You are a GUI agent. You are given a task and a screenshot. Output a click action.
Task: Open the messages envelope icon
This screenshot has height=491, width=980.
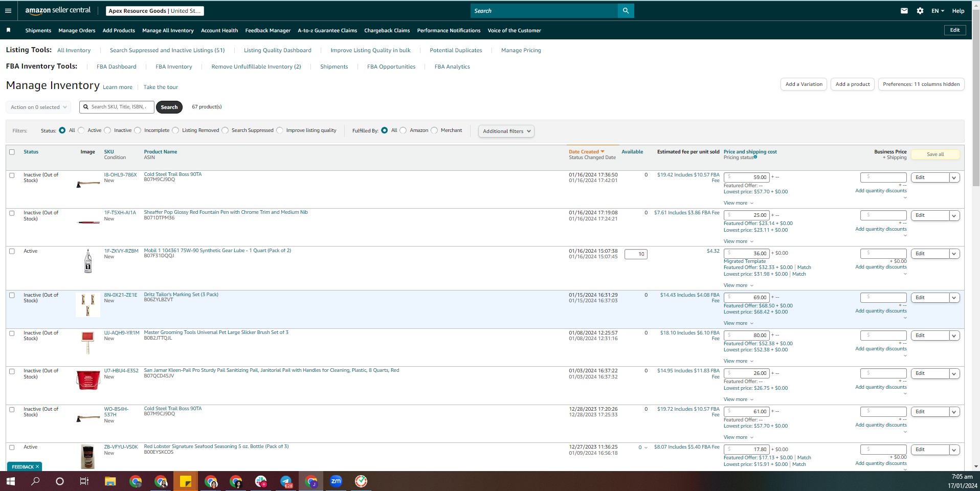[904, 11]
